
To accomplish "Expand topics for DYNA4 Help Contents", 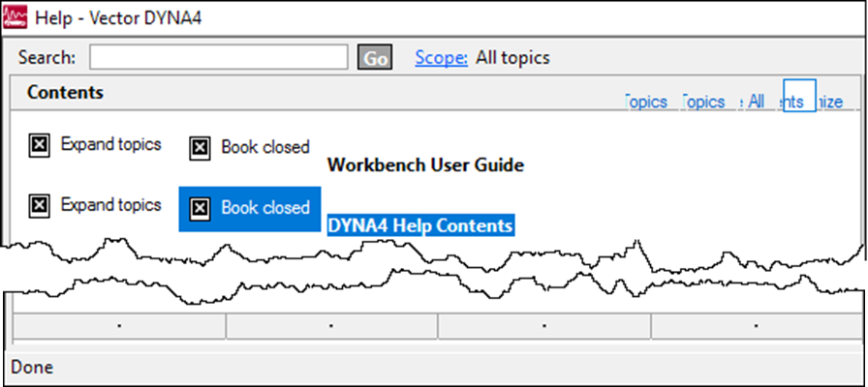I will (x=39, y=205).
